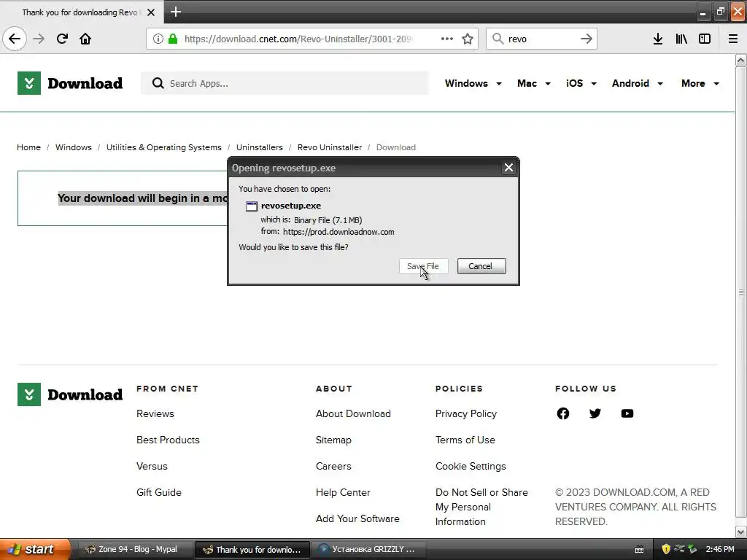The image size is (747, 560).
Task: Open the Facebook follow icon
Action: click(x=563, y=413)
